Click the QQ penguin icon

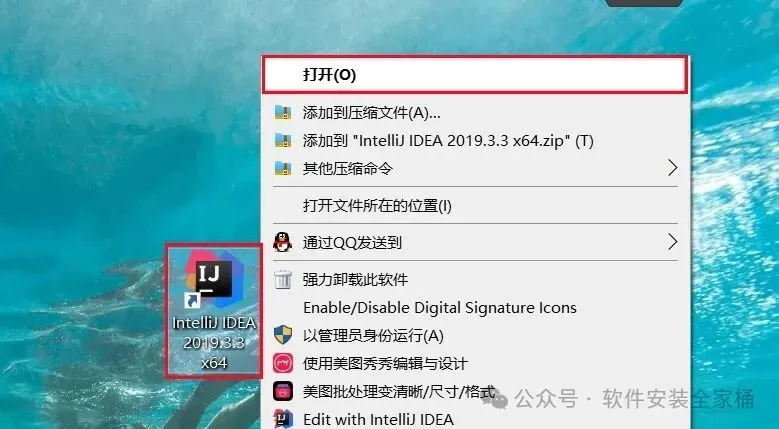(283, 242)
